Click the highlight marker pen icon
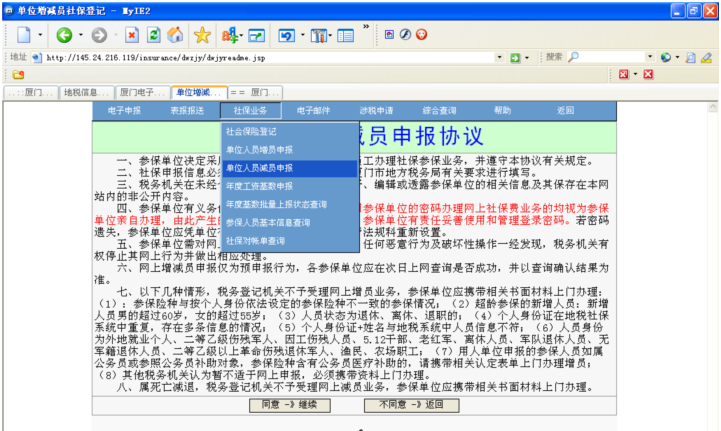Viewport: 721px width, 431px height. tap(706, 57)
